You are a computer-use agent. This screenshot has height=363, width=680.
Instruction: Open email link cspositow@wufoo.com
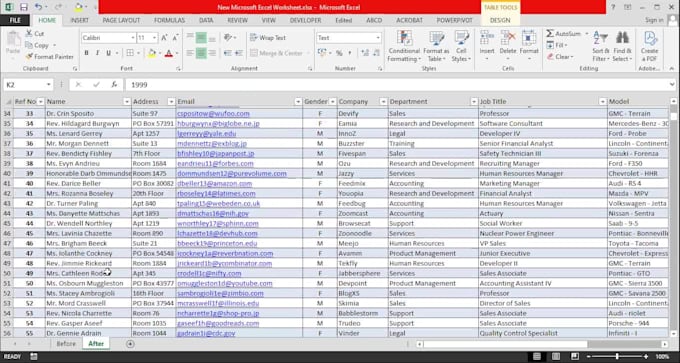pyautogui.click(x=213, y=114)
